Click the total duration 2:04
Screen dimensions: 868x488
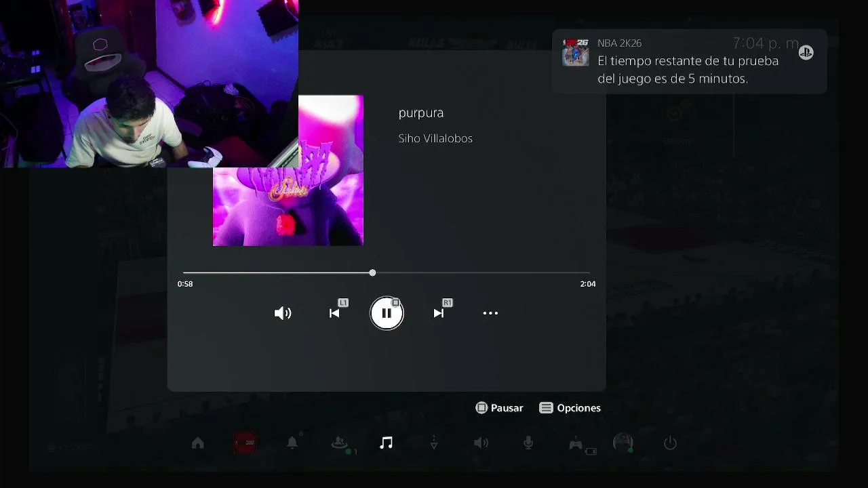(588, 284)
